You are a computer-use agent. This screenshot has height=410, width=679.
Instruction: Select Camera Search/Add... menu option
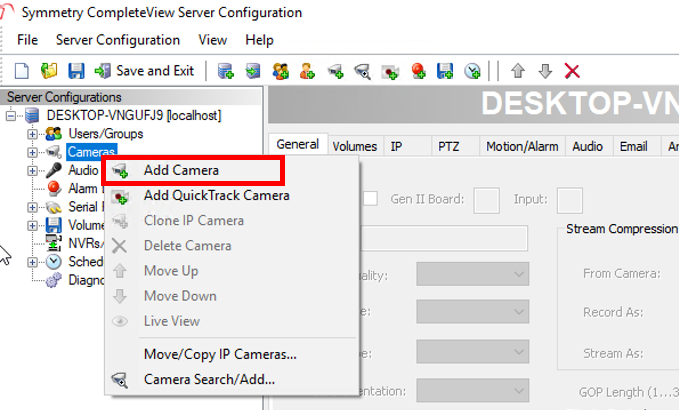coord(209,379)
